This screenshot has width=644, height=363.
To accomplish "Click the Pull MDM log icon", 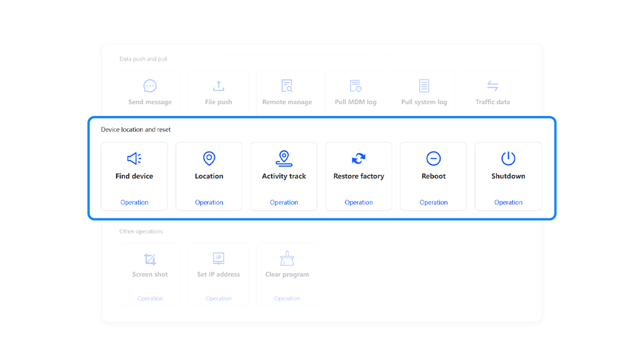I will click(356, 86).
